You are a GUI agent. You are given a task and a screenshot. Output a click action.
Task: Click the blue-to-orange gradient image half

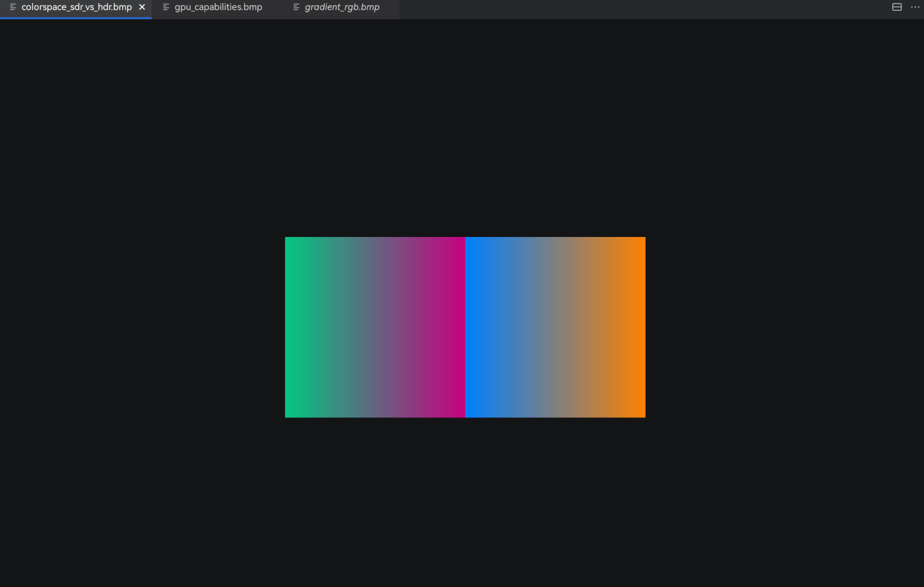555,327
